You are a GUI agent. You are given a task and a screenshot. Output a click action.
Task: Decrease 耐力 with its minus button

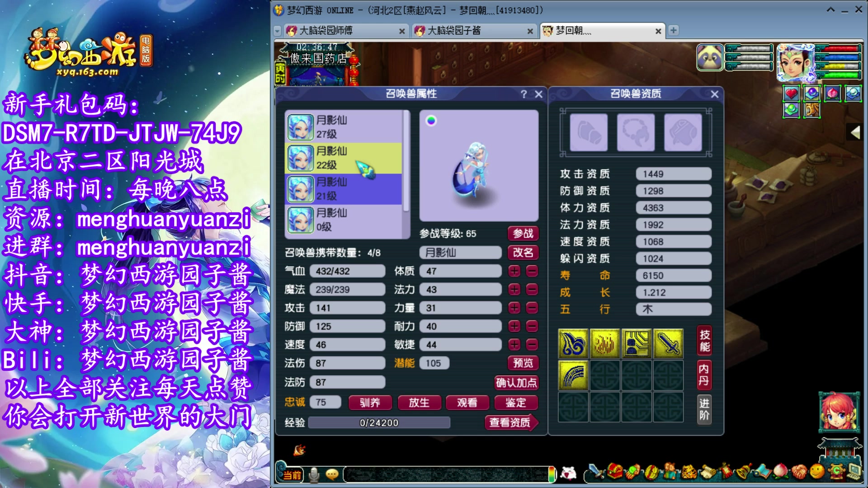click(x=532, y=326)
